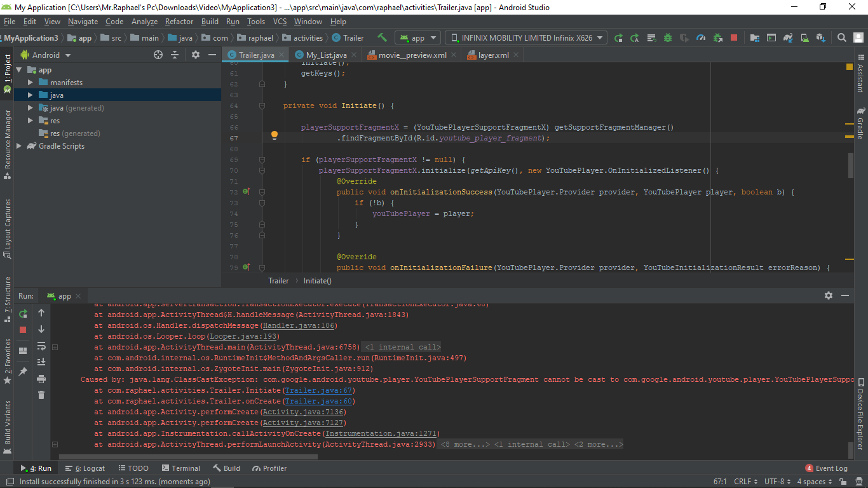The image size is (868, 488).
Task: Toggle the Pin Tab pushpin icon
Action: [x=23, y=372]
